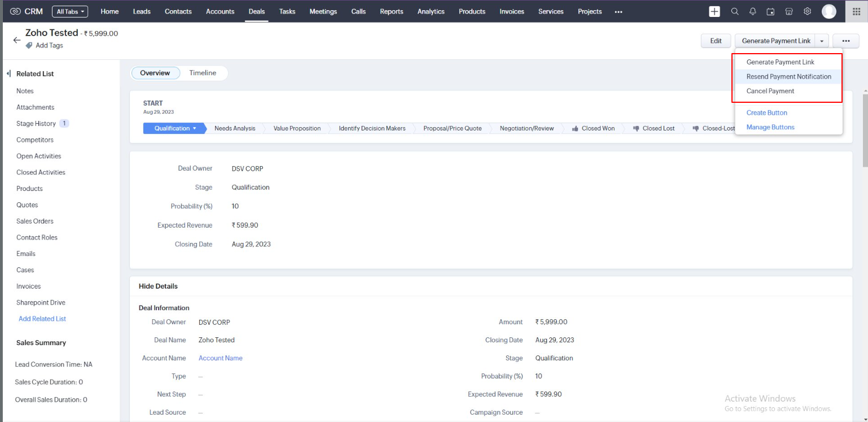Open the Invoices module tab
Viewport: 868px width, 422px height.
(x=511, y=11)
